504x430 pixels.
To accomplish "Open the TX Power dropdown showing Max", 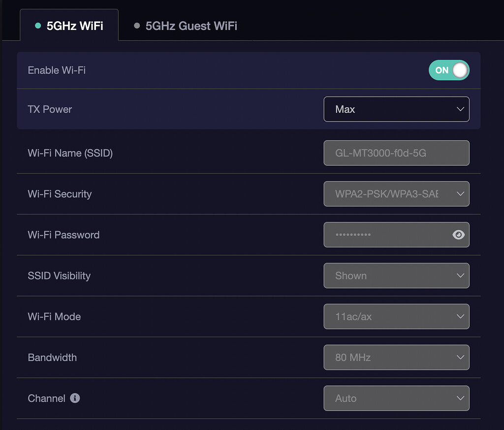I will coord(396,109).
